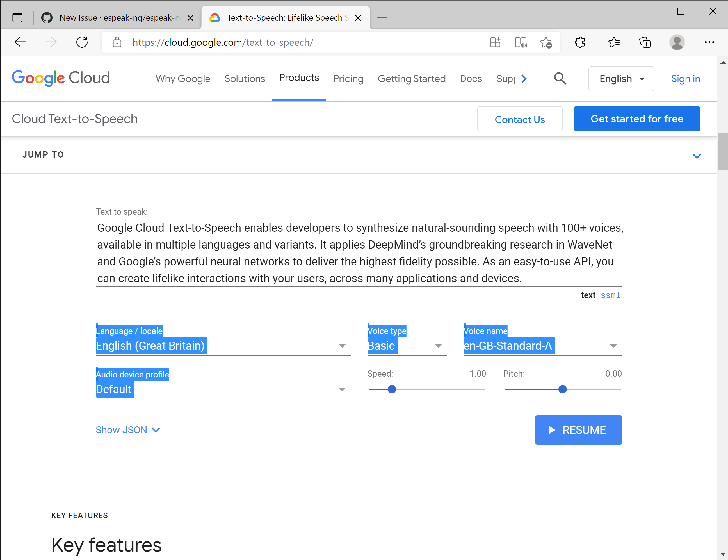
Task: Click the RESUME playback button
Action: click(578, 430)
